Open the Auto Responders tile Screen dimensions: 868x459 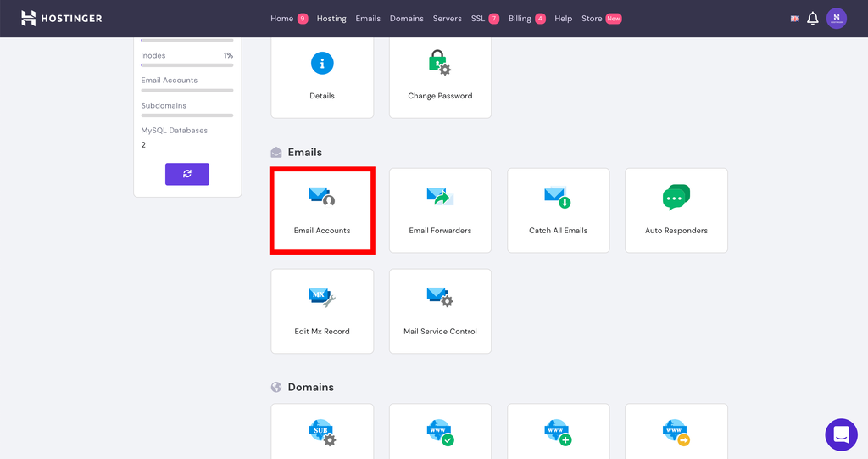point(676,210)
